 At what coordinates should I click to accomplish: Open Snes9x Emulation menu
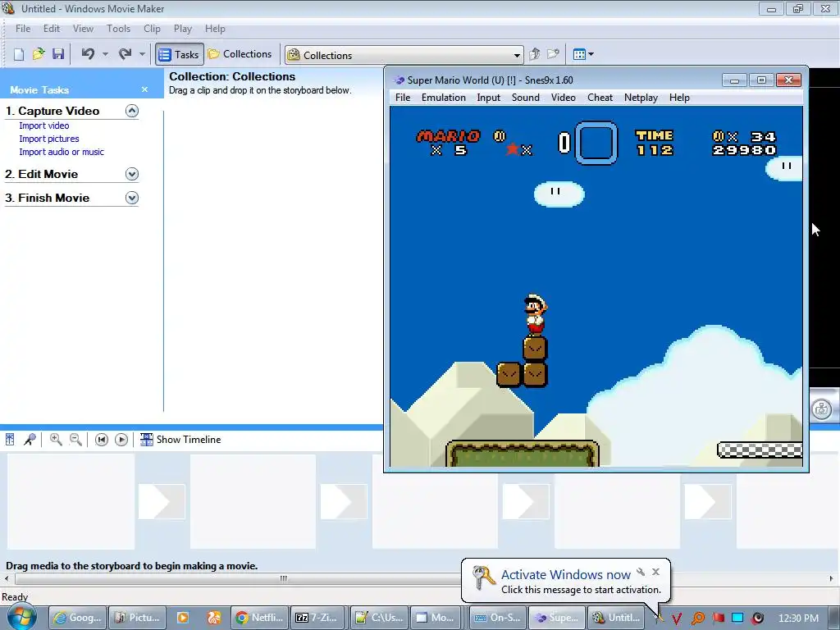tap(444, 98)
